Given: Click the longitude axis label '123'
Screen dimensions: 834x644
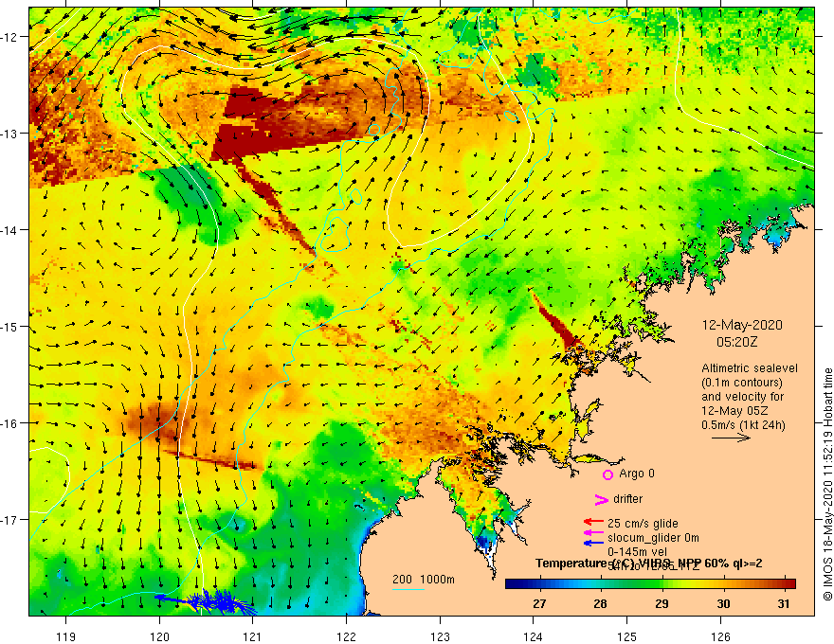Looking at the screenshot, I should pos(440,636).
